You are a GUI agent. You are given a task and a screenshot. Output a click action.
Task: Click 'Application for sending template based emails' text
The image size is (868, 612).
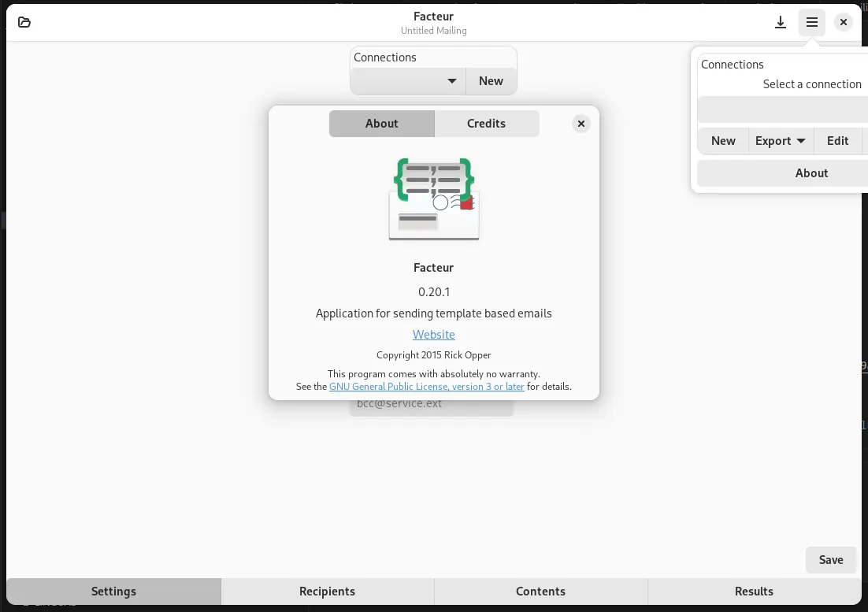point(434,313)
